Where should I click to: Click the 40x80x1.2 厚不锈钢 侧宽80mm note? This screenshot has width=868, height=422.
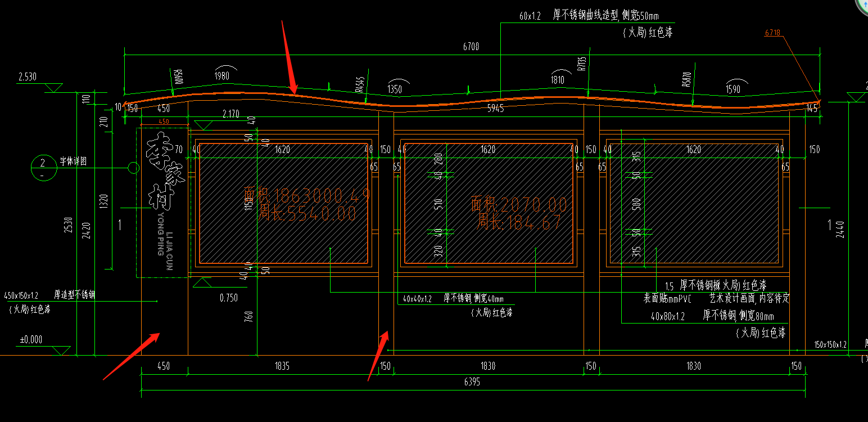point(712,317)
